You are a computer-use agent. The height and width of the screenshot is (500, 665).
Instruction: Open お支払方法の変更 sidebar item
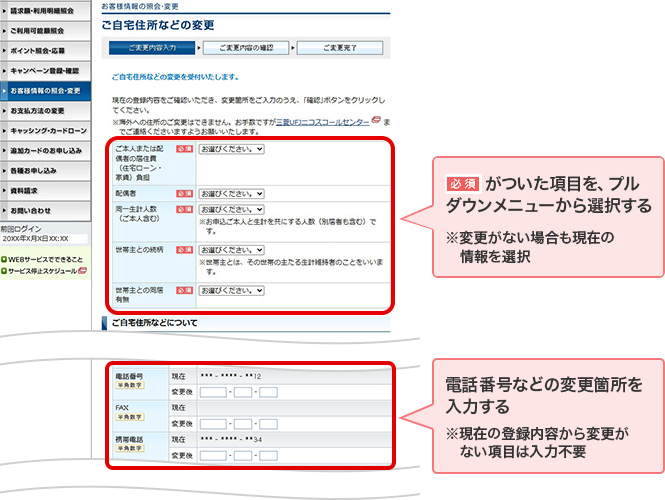tap(45, 111)
